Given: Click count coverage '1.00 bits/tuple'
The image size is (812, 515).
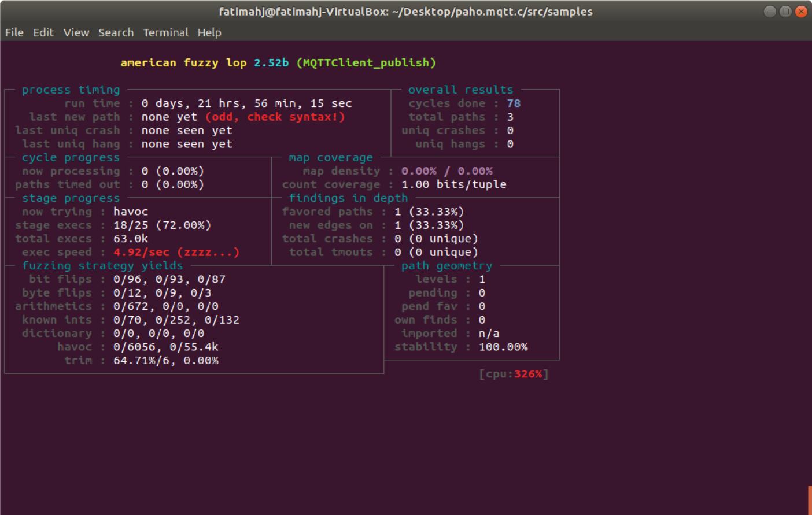Looking at the screenshot, I should pyautogui.click(x=453, y=184).
